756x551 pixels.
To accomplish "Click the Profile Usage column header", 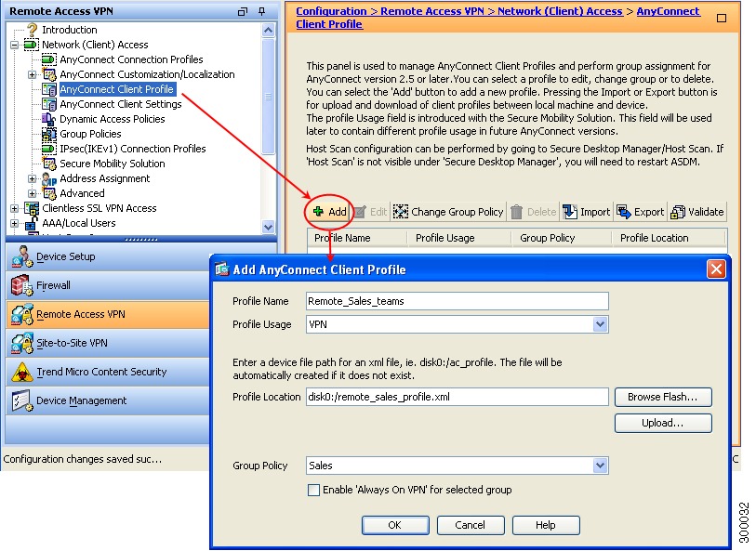I will point(459,239).
